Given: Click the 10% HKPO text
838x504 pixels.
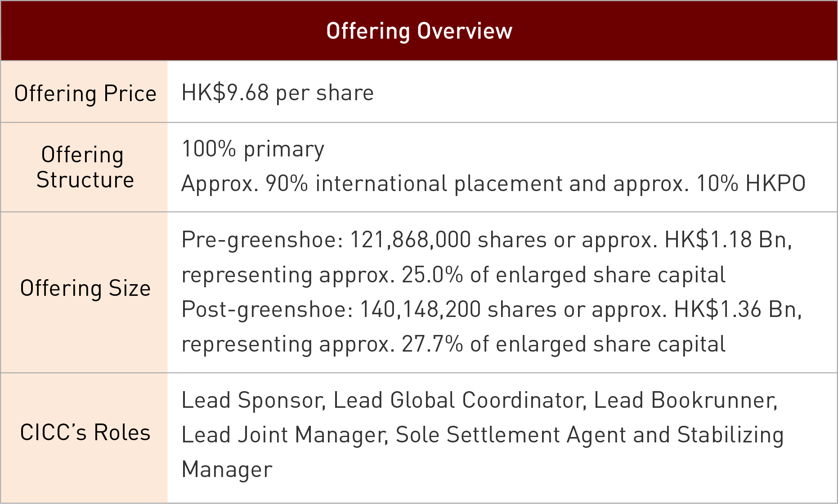Looking at the screenshot, I should click(x=750, y=183).
